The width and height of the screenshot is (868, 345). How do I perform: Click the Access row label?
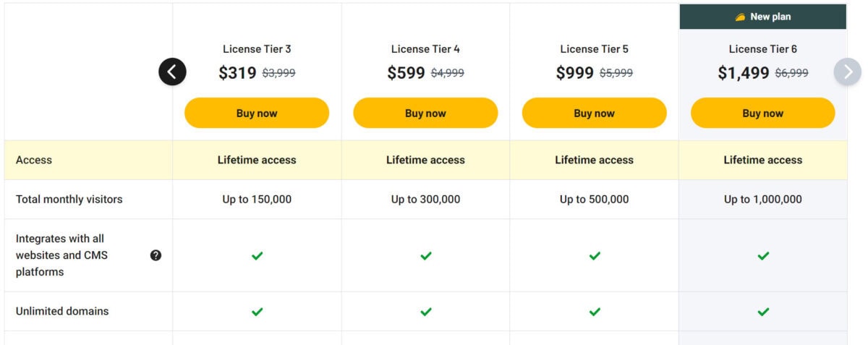point(34,160)
